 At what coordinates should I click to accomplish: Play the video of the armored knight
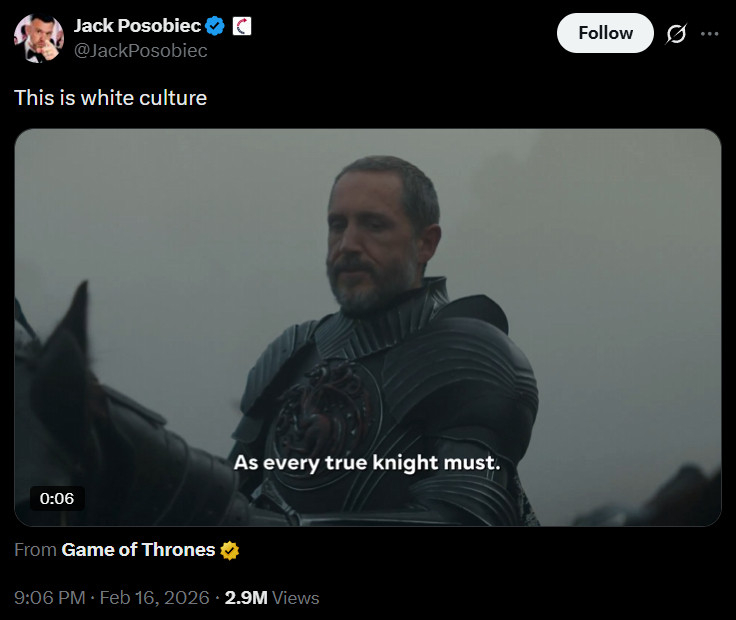367,300
